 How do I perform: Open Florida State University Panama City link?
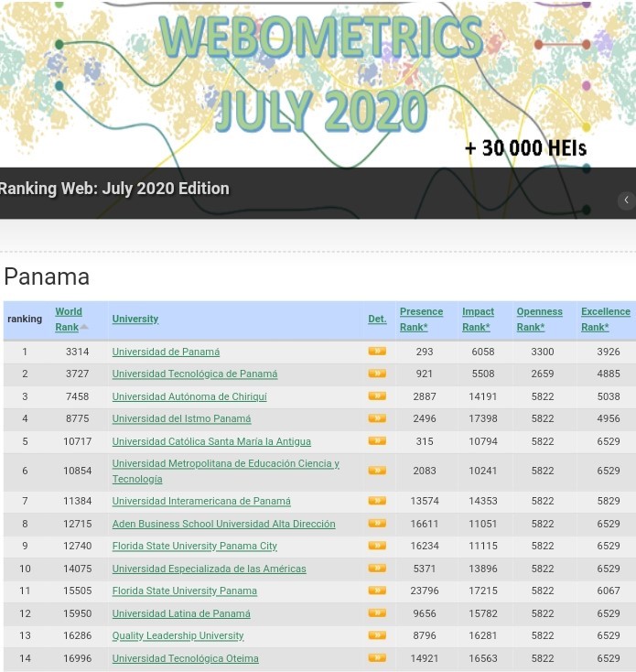tap(194, 547)
